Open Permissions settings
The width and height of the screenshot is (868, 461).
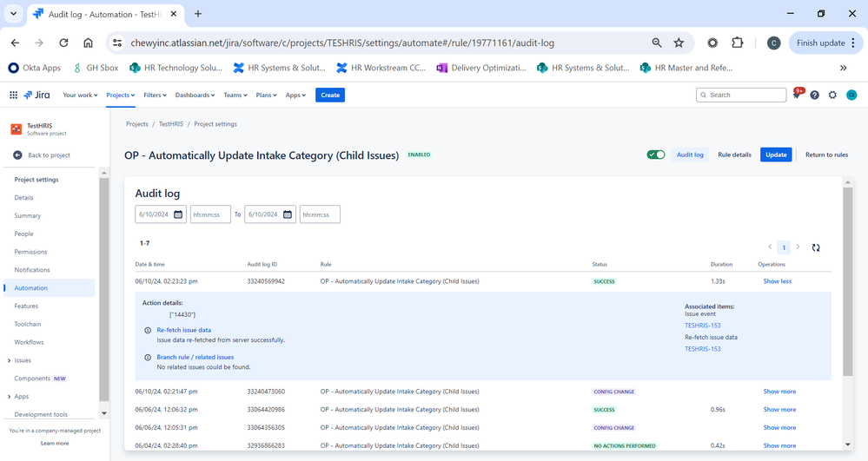point(30,252)
